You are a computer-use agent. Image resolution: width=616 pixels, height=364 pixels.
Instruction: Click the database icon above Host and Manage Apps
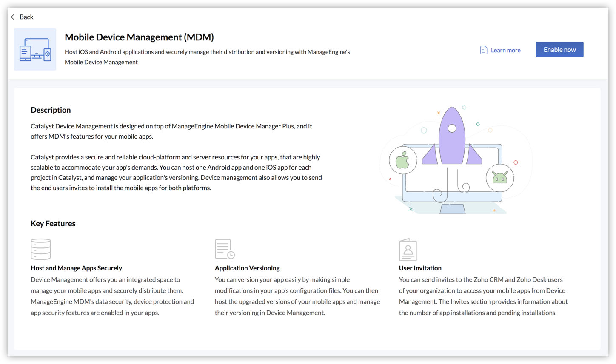pyautogui.click(x=41, y=249)
